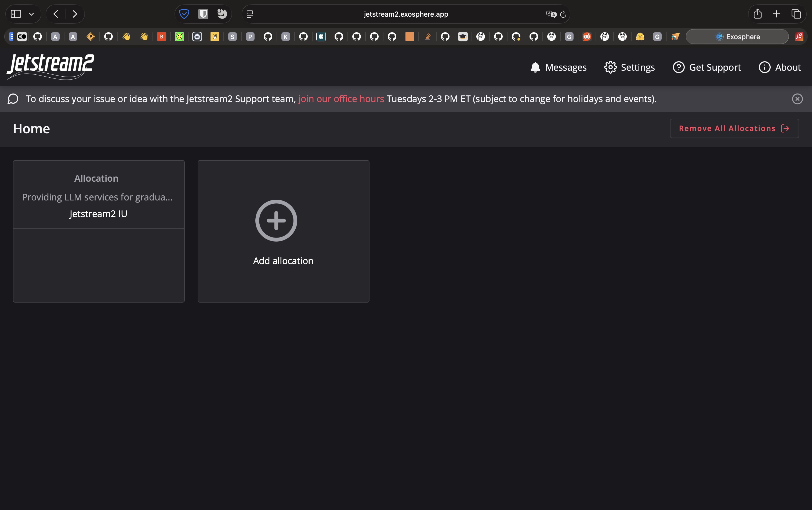
Task: Select the gray P pinned tab
Action: pos(250,37)
